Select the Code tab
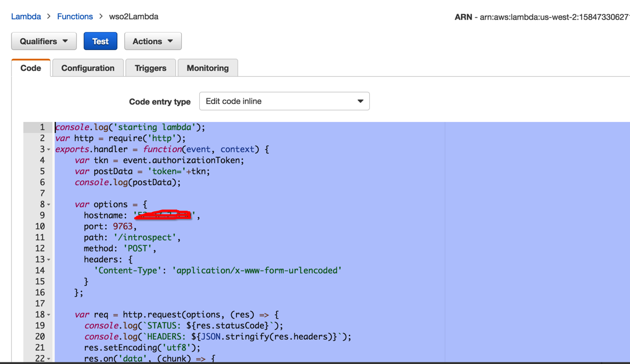 [31, 68]
